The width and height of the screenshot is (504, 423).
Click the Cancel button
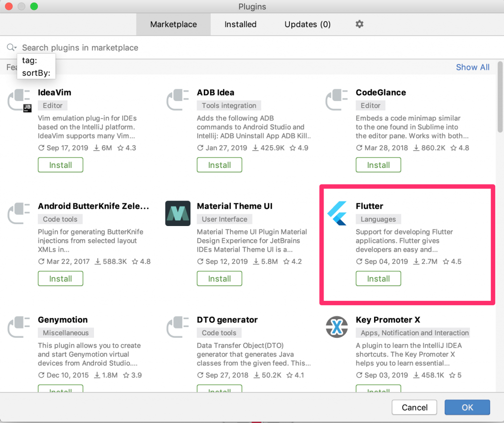[414, 408]
